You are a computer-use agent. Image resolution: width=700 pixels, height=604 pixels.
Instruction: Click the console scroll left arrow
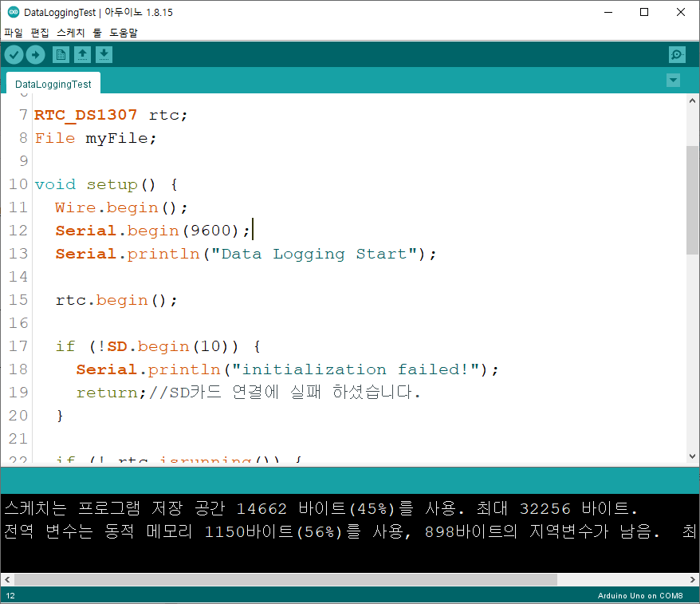click(7, 579)
